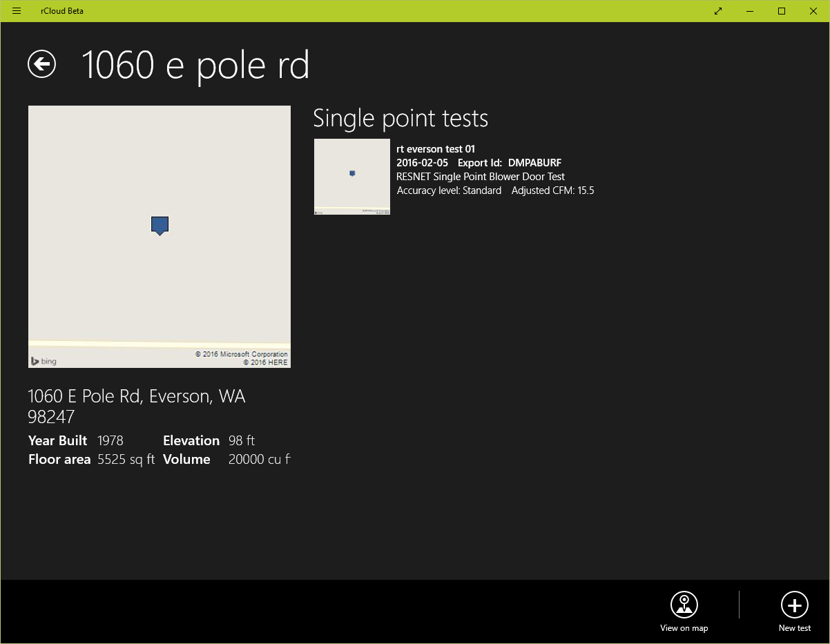Click the test date 2016-02-05

coord(422,163)
